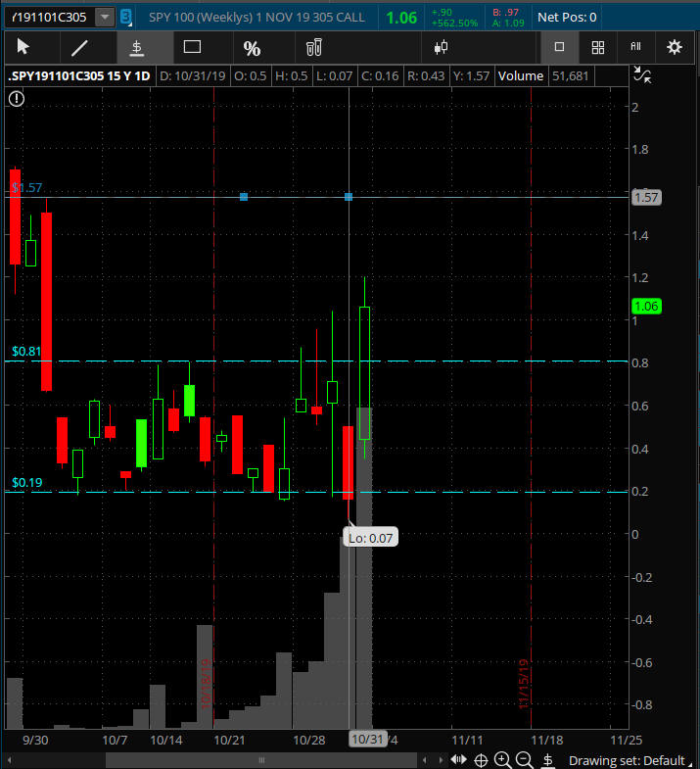Click the 10/31 date bubble on time axis

coord(367,740)
